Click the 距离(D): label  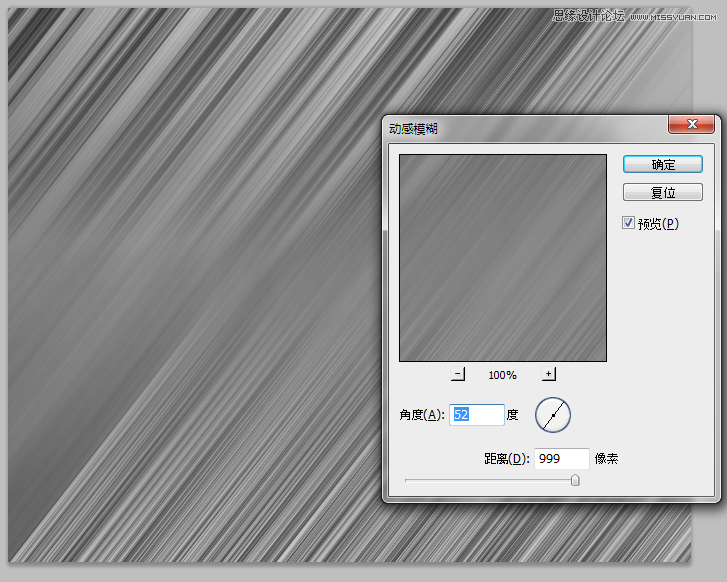pyautogui.click(x=506, y=459)
